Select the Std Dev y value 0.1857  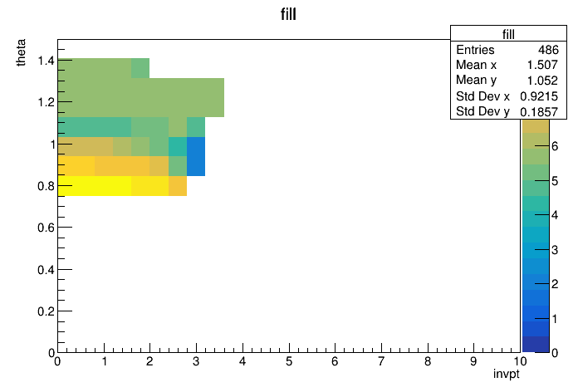(539, 112)
